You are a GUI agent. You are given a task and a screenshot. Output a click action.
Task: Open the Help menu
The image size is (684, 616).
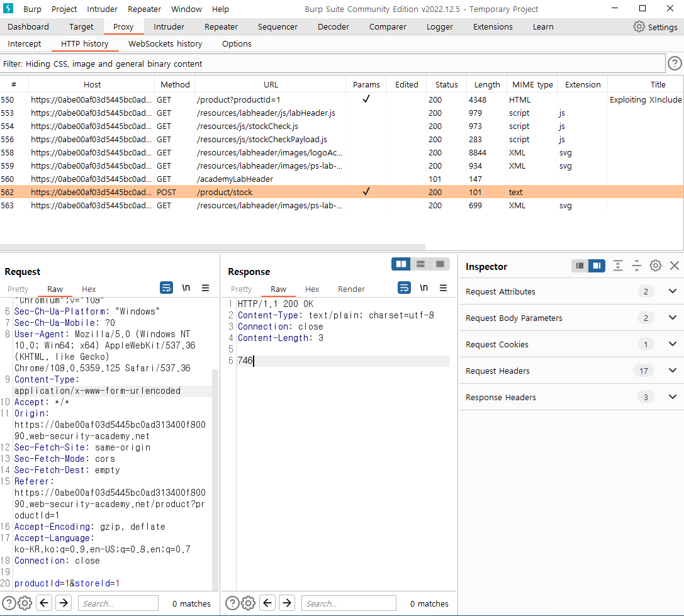coord(220,9)
